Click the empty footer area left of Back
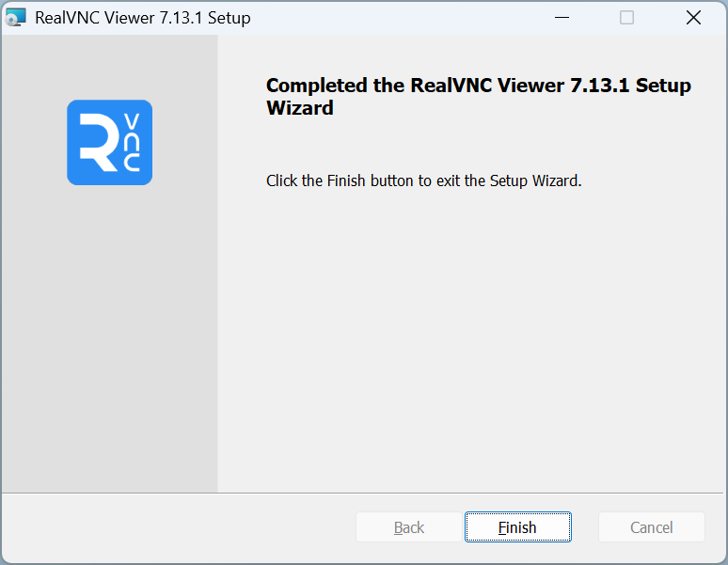 (x=179, y=527)
